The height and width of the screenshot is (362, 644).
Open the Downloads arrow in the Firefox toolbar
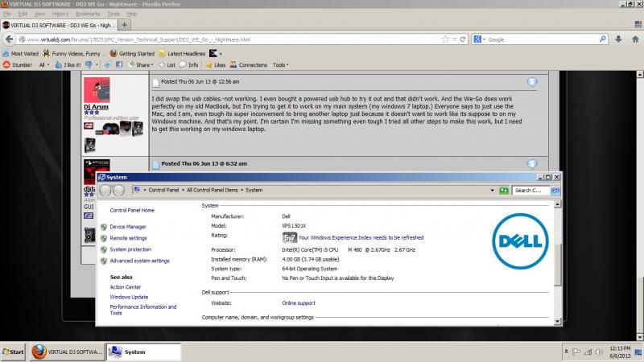click(618, 39)
